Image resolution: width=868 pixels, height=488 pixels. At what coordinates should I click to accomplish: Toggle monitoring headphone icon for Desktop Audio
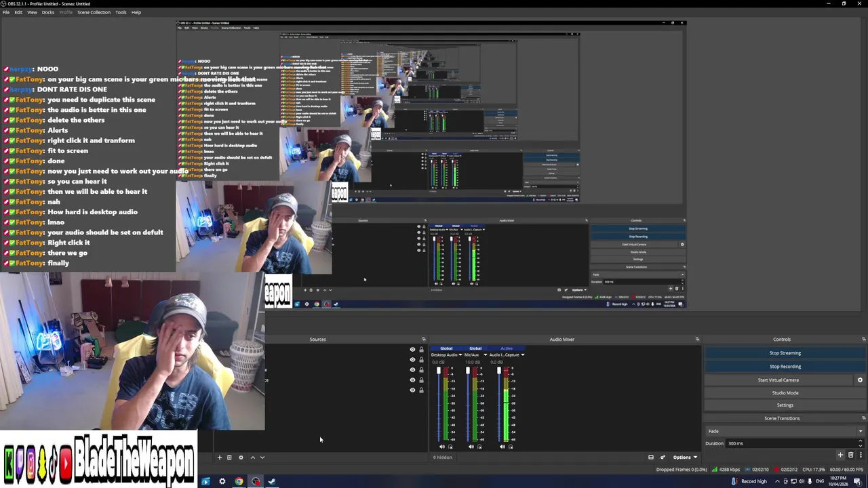[450, 447]
